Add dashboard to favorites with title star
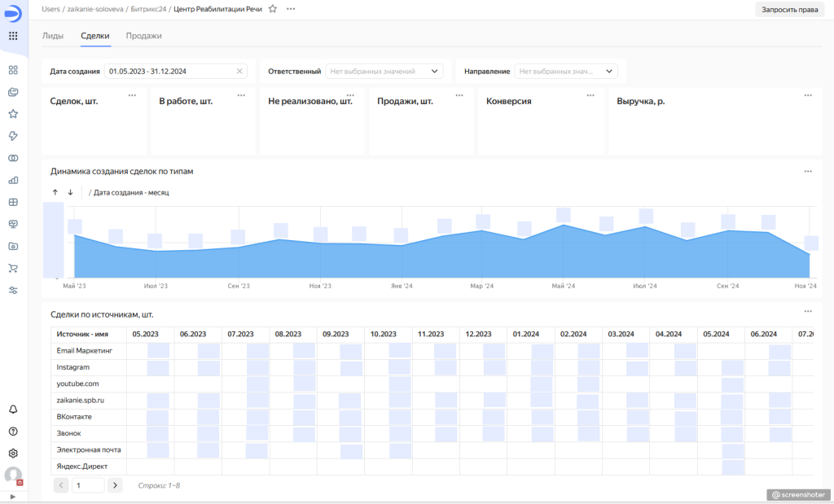The width and height of the screenshot is (834, 504). coord(273,8)
